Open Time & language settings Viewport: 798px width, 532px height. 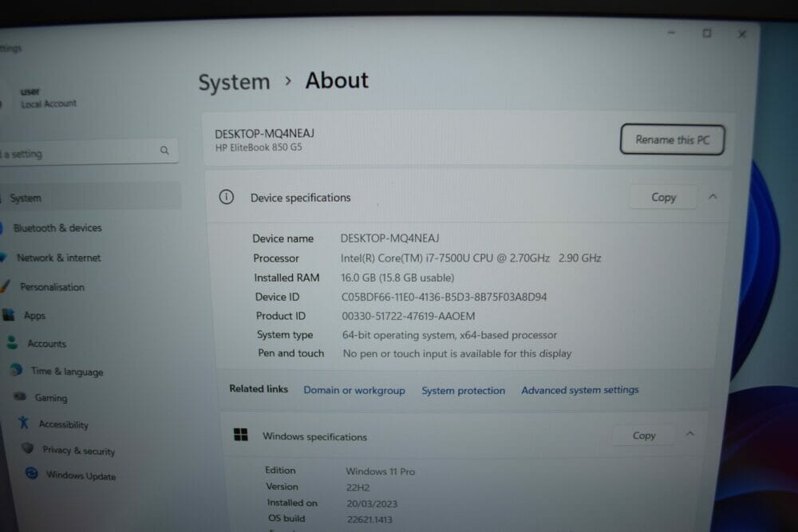tap(67, 371)
